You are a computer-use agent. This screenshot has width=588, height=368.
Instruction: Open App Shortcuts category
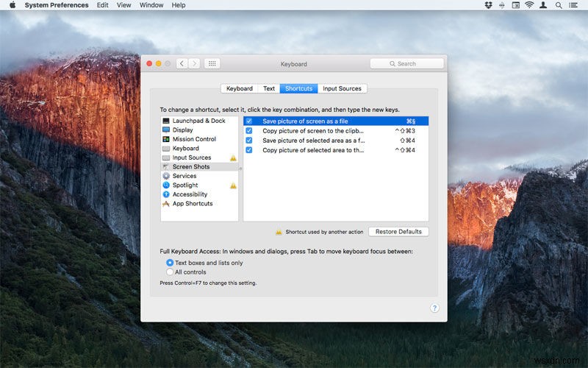pyautogui.click(x=192, y=204)
